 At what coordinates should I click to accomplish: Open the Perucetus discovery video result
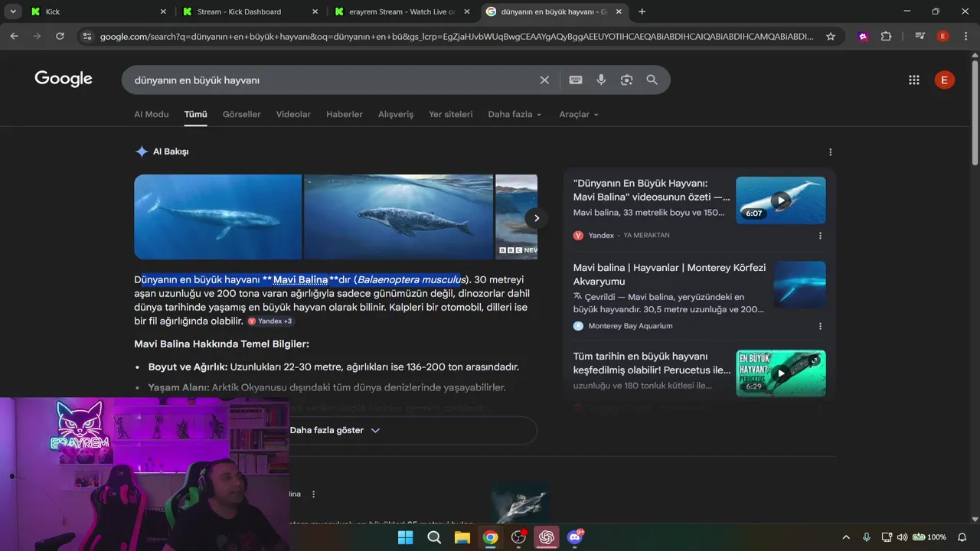(x=652, y=363)
